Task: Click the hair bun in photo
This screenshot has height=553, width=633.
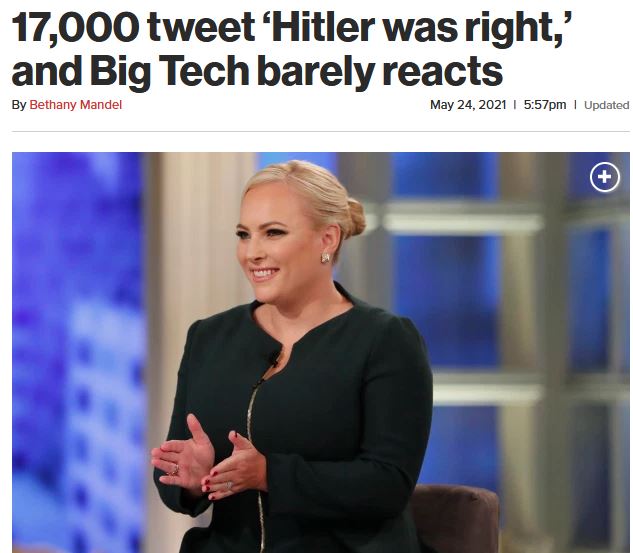Action: 354,218
